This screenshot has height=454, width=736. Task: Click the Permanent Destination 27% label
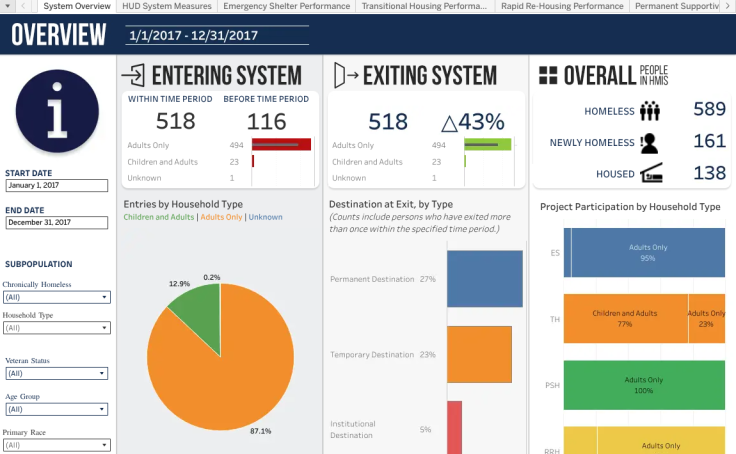click(x=383, y=279)
